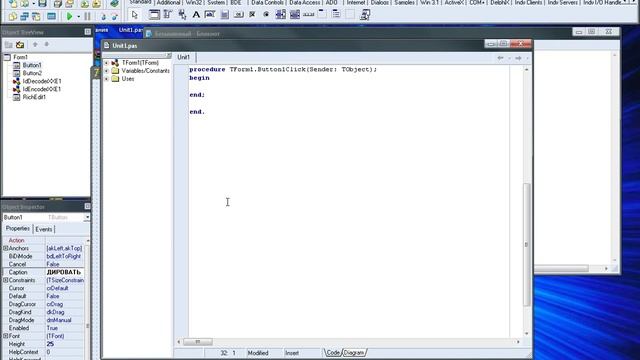Switch to the Diagram tab below the editor
This screenshot has height=360, width=640.
coord(354,353)
